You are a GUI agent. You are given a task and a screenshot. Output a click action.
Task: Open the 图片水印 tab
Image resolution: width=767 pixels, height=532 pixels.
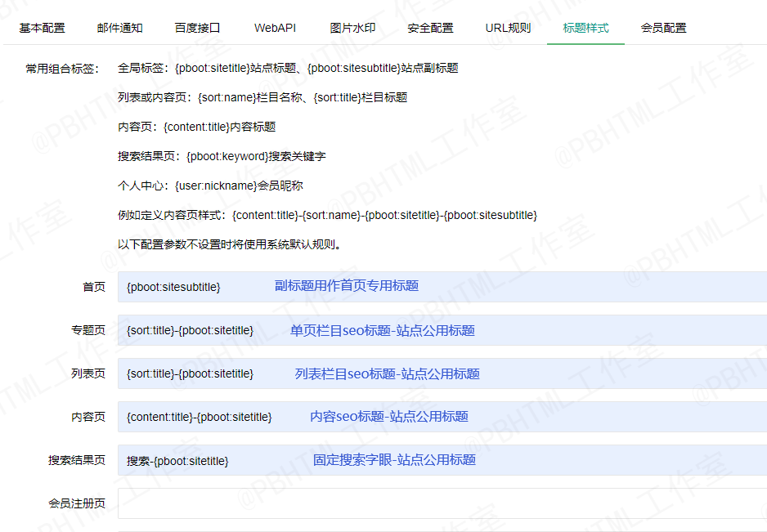(352, 28)
